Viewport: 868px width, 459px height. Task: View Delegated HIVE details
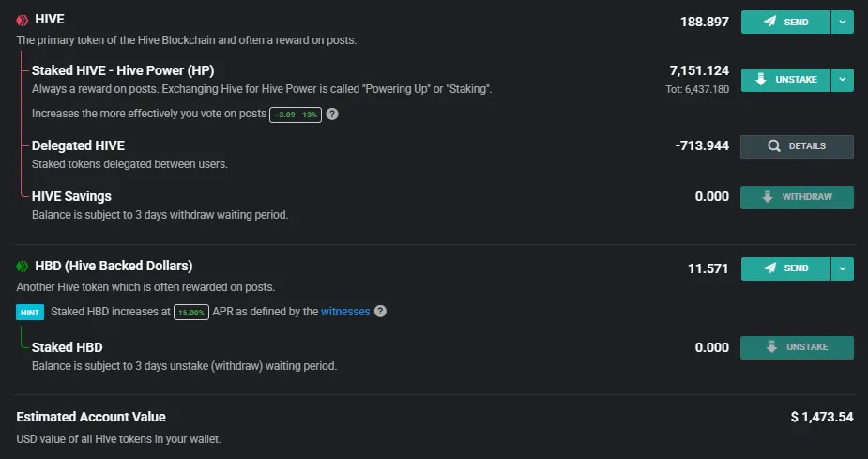(x=797, y=146)
